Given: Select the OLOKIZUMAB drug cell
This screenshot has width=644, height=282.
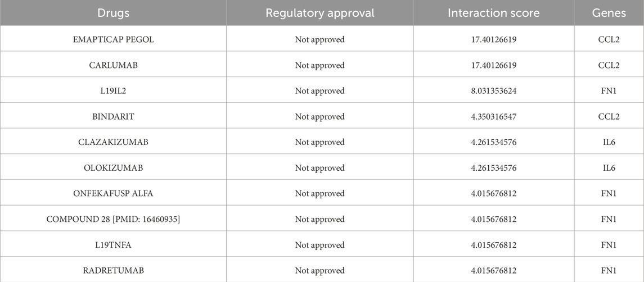Looking at the screenshot, I should point(113,168).
